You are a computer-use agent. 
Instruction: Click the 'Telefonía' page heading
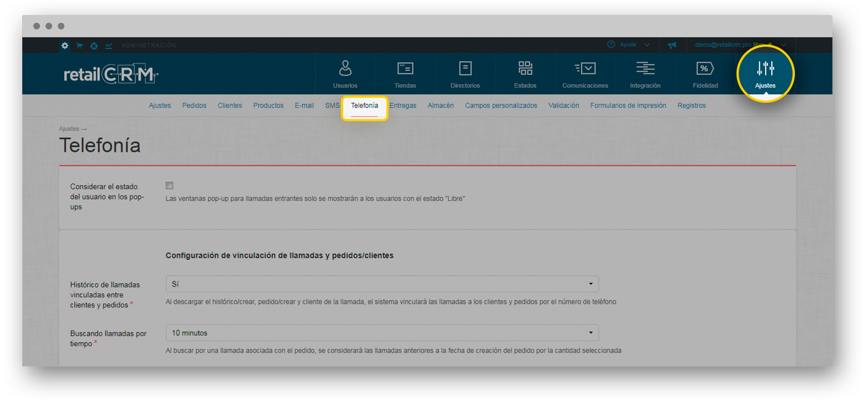[x=99, y=145]
